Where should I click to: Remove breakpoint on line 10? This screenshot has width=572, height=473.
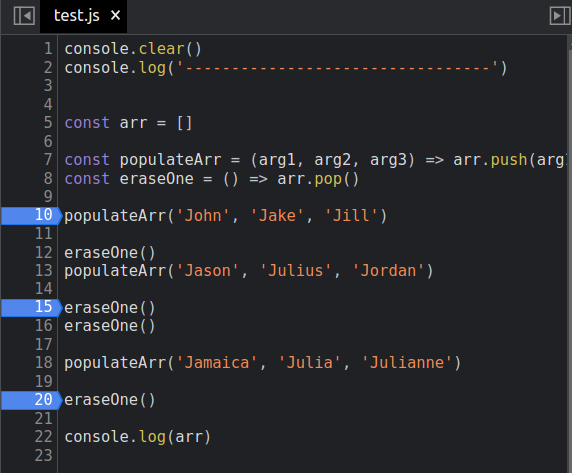[x=31, y=215]
